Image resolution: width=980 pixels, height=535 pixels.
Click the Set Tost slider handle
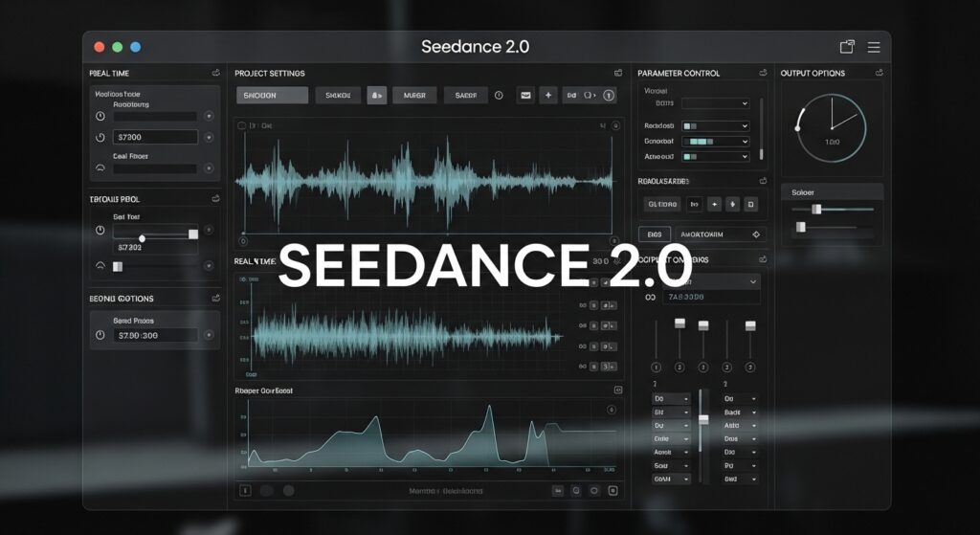click(193, 234)
